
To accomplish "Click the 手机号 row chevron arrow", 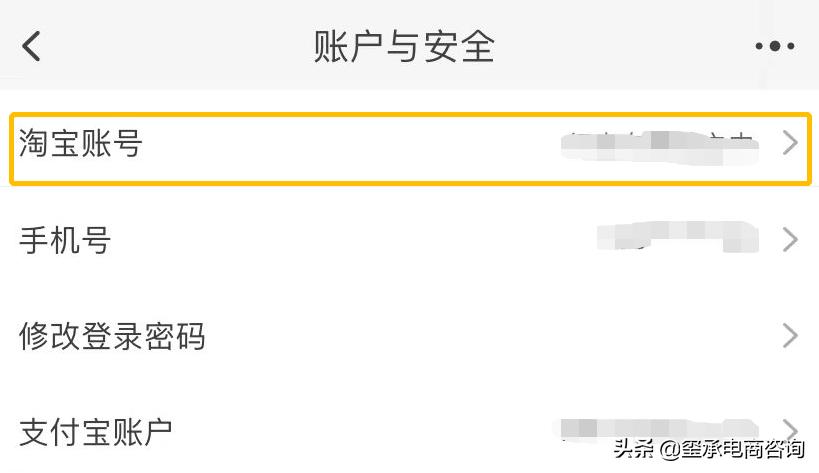I will pos(790,240).
